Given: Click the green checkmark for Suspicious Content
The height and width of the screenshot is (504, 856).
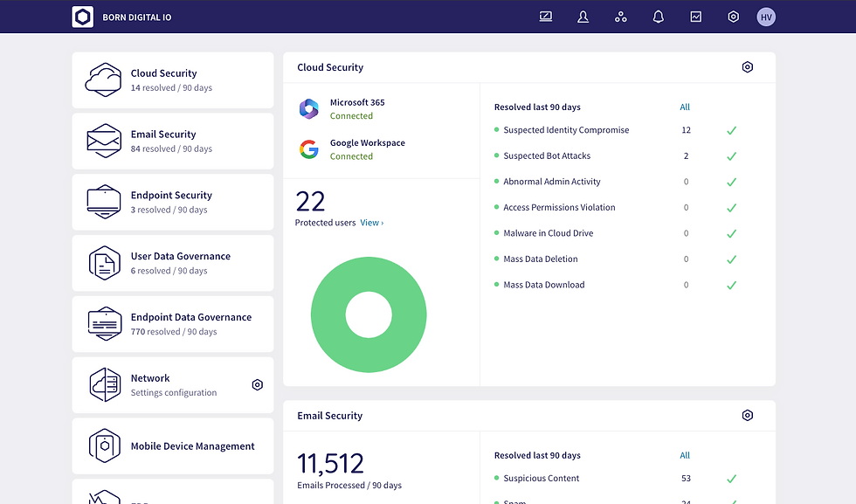Looking at the screenshot, I should [732, 479].
